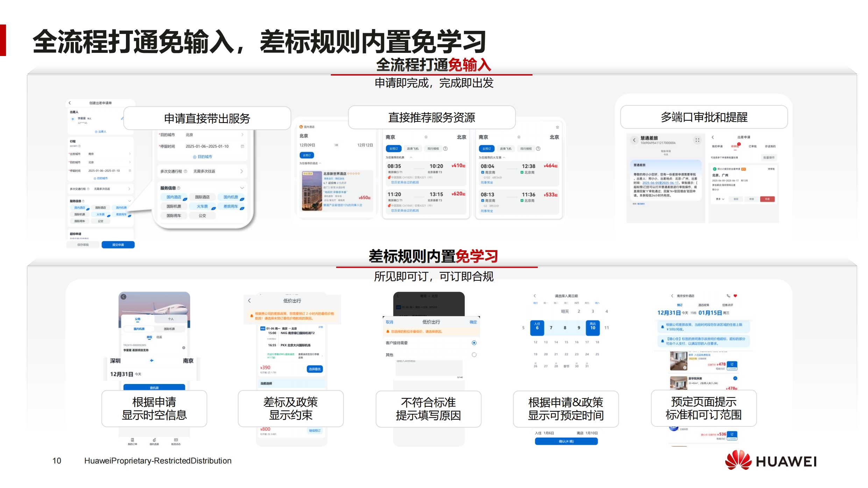
Task: Select check-out date 10 on the calendar
Action: [x=593, y=328]
